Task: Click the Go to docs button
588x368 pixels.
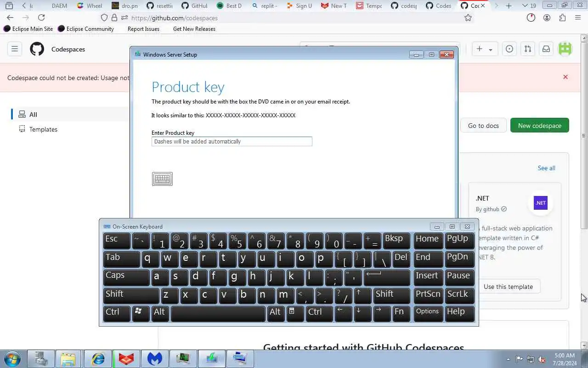Action: (483, 126)
